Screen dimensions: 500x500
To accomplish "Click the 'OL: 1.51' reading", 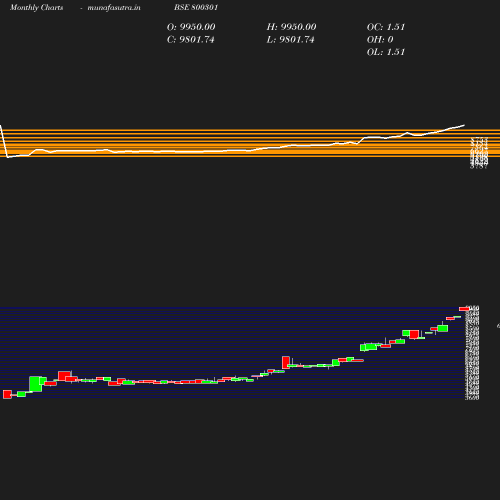I will point(386,52).
